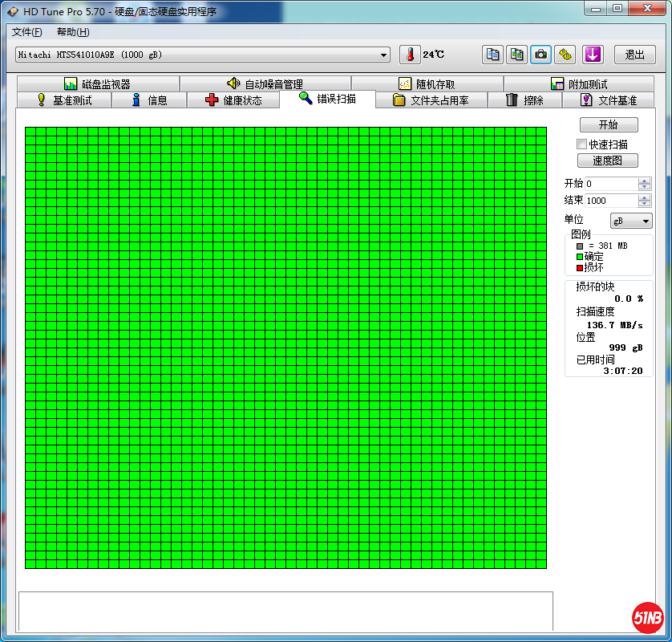
Task: Open the 健康状态 tab with red cross
Action: point(233,100)
